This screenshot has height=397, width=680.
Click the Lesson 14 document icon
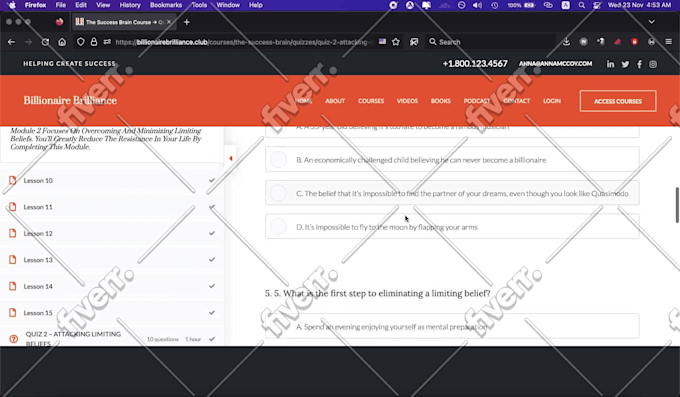coord(13,286)
